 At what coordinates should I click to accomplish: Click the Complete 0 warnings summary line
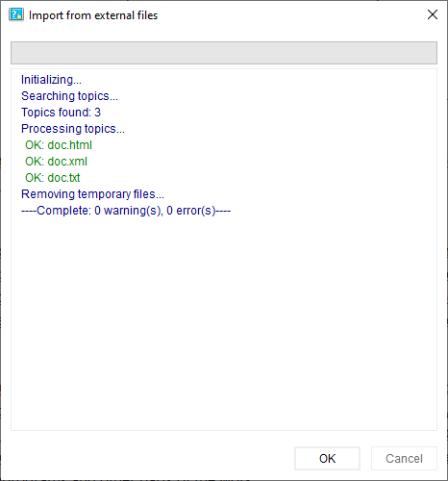coord(126,211)
